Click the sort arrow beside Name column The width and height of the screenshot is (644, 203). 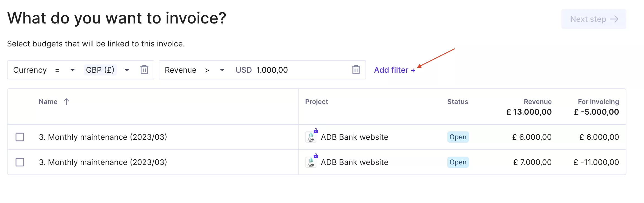click(x=66, y=101)
